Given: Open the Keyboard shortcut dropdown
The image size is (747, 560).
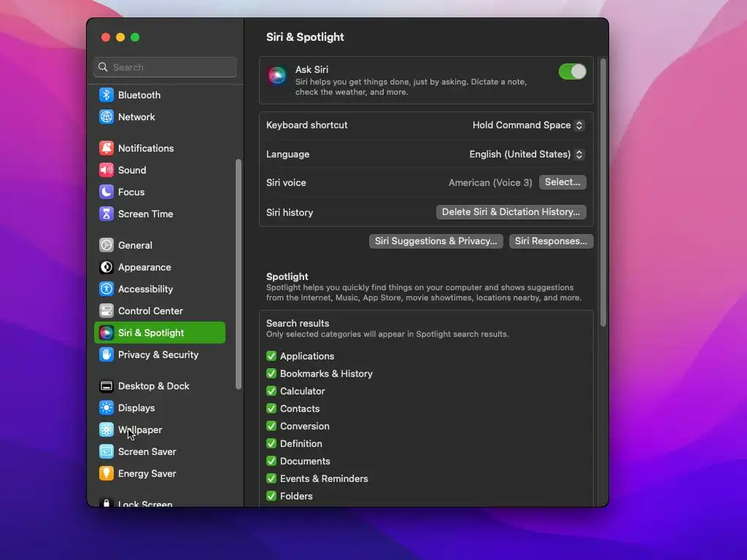Looking at the screenshot, I should (528, 125).
